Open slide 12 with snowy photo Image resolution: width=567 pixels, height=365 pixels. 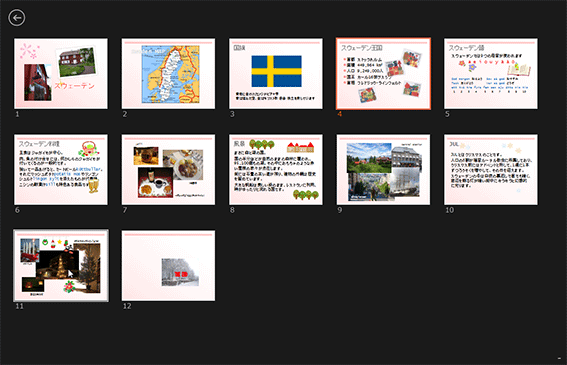point(168,266)
